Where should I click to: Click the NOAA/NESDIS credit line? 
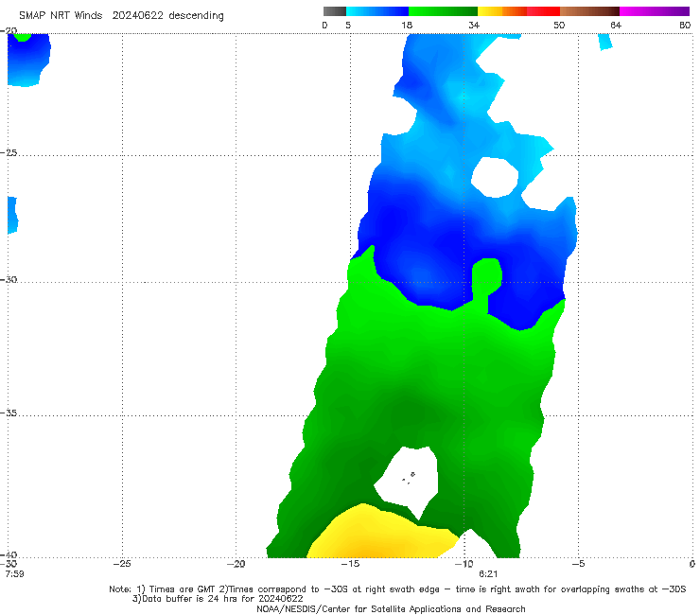tap(391, 609)
